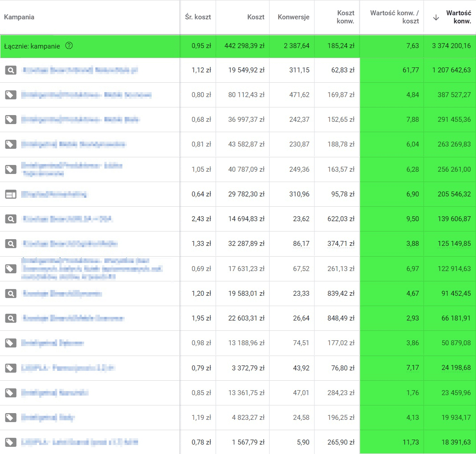Sort by the Kampania column header
476x454 pixels.
pos(19,17)
